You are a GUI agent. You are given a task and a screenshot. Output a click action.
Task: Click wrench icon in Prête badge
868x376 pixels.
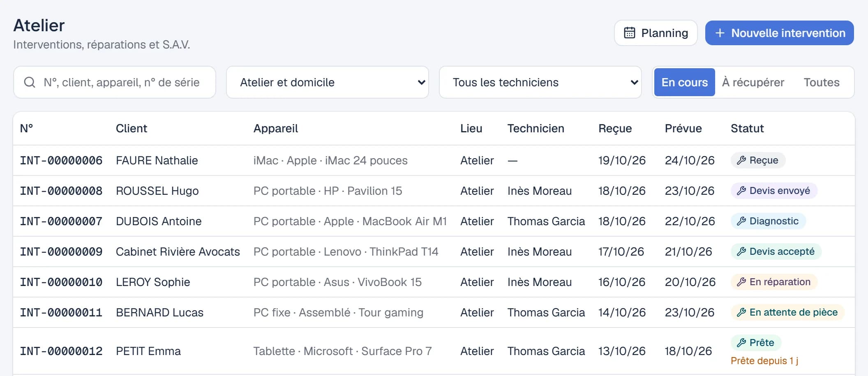click(x=741, y=343)
